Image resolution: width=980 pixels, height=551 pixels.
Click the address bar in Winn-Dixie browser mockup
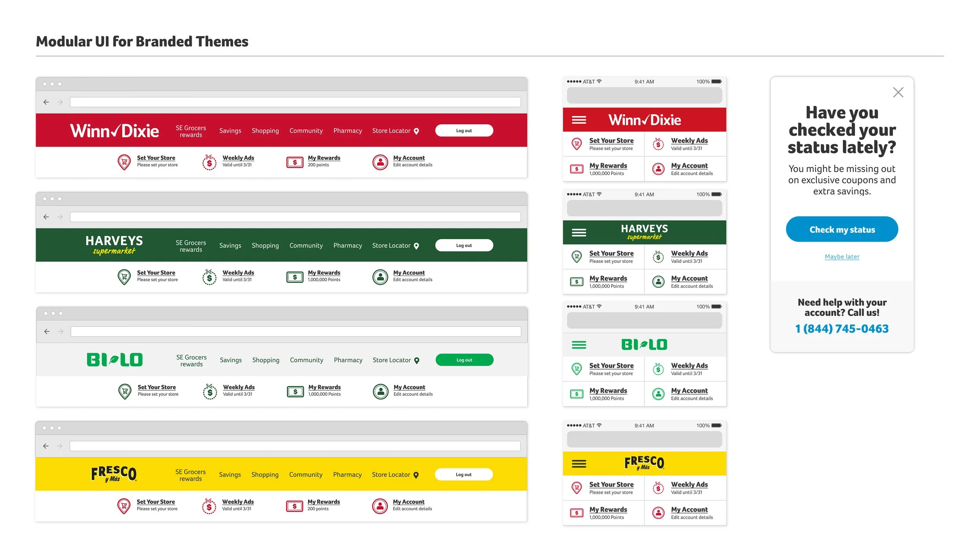coord(296,102)
